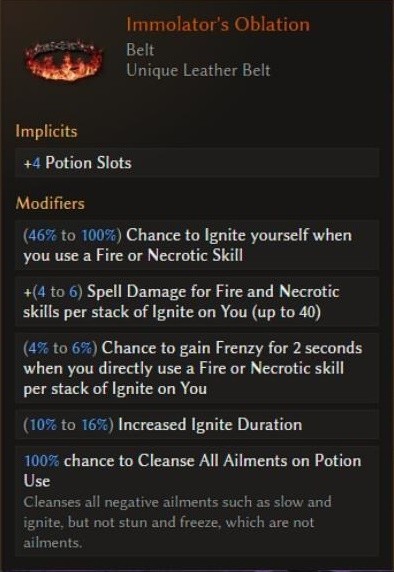Click the 46% to 100% value range

tap(72, 235)
